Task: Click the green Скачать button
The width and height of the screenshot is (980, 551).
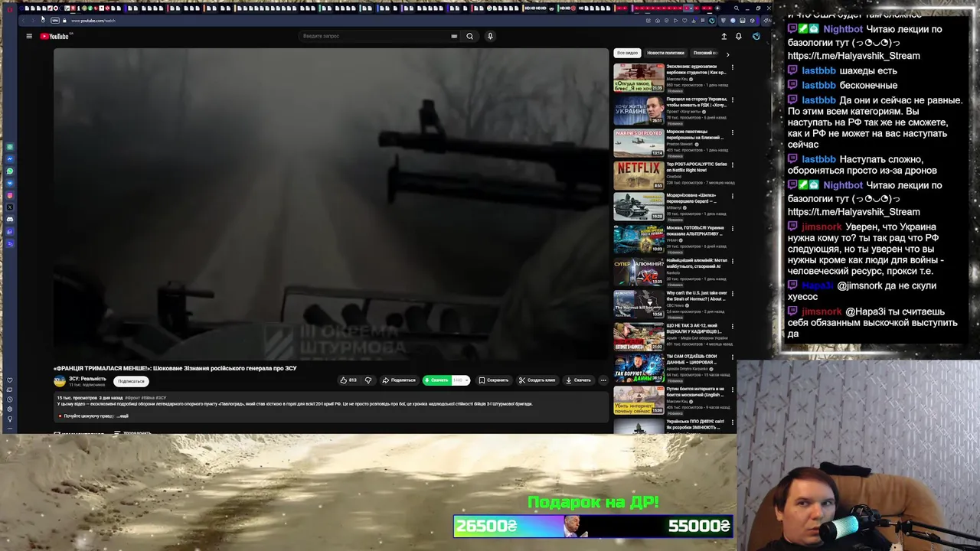Action: pyautogui.click(x=436, y=380)
